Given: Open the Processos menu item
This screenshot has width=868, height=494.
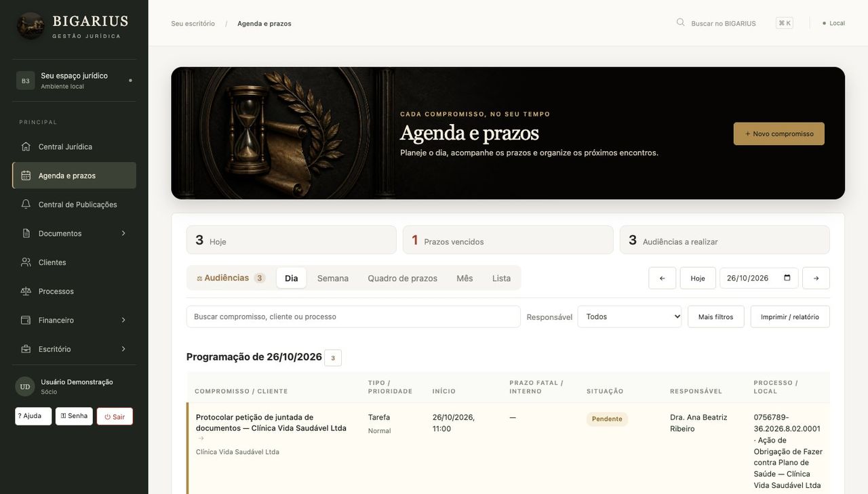Looking at the screenshot, I should tap(75, 291).
